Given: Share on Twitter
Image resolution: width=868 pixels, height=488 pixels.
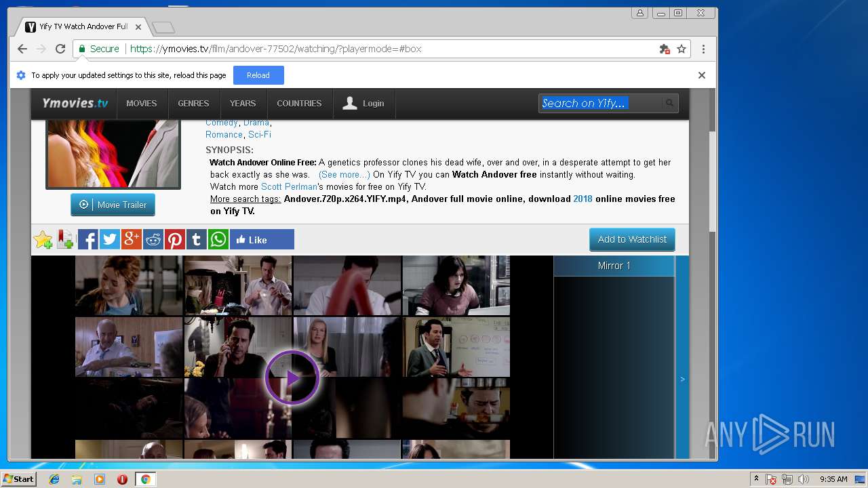Looking at the screenshot, I should [109, 239].
